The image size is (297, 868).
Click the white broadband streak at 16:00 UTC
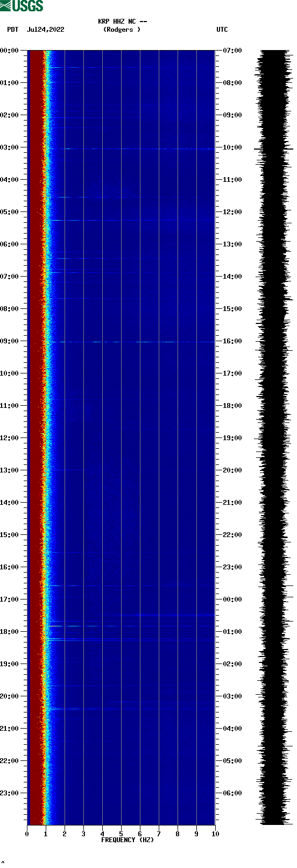tap(132, 342)
